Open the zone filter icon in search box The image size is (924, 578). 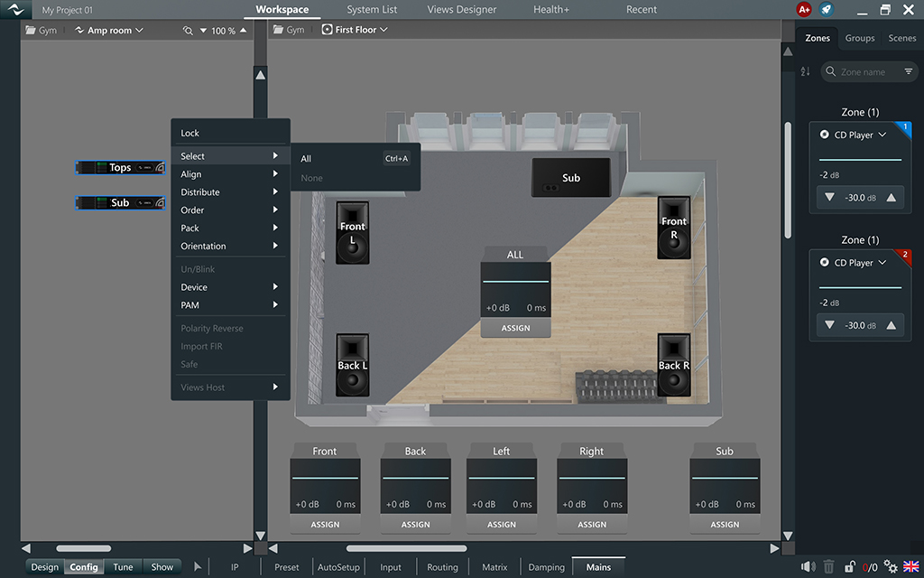coord(908,71)
